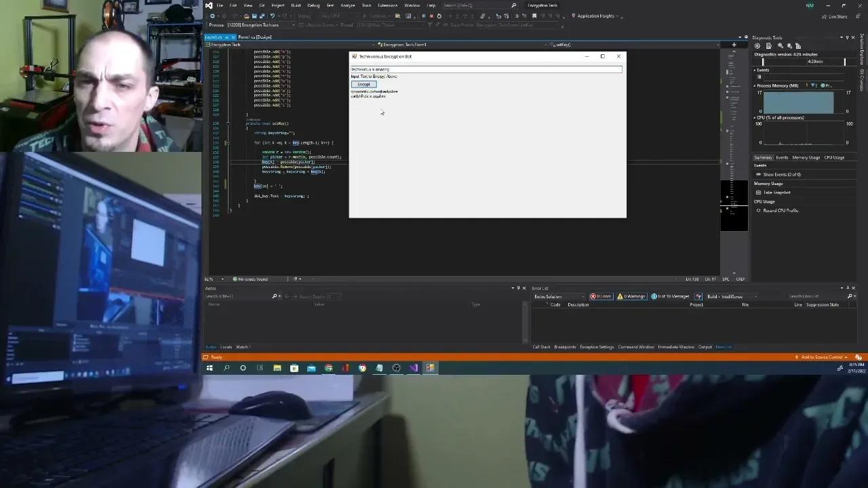The image size is (868, 488).
Task: Open the Breakpoints tab
Action: coord(565,347)
